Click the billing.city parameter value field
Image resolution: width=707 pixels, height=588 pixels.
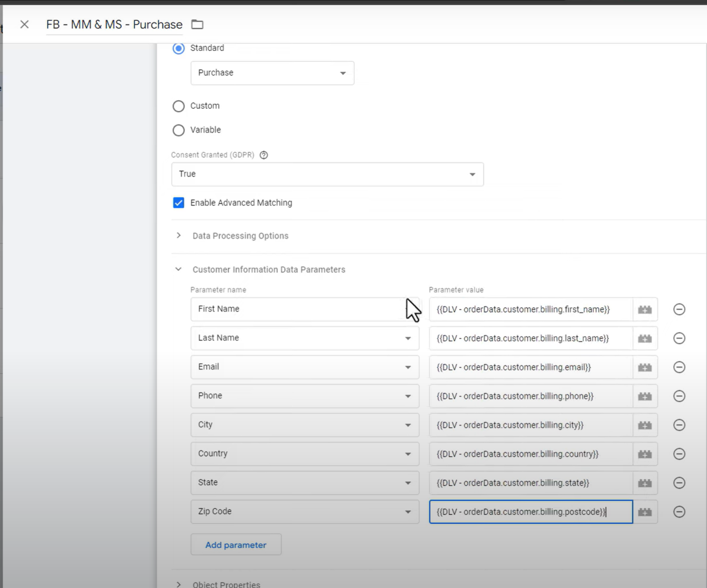[x=530, y=425]
